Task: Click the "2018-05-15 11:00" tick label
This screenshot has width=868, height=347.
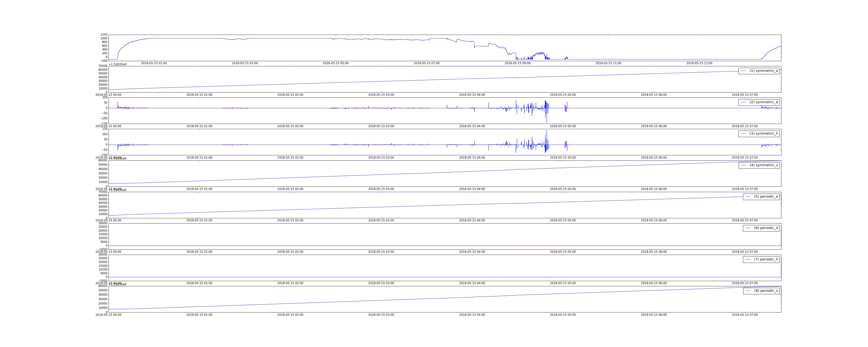Action: 608,63
